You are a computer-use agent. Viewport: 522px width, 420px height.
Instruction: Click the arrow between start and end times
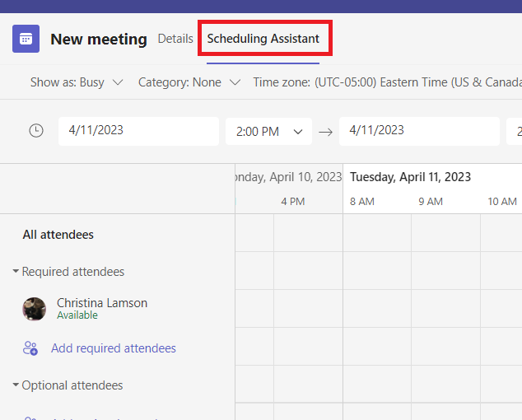coord(325,132)
